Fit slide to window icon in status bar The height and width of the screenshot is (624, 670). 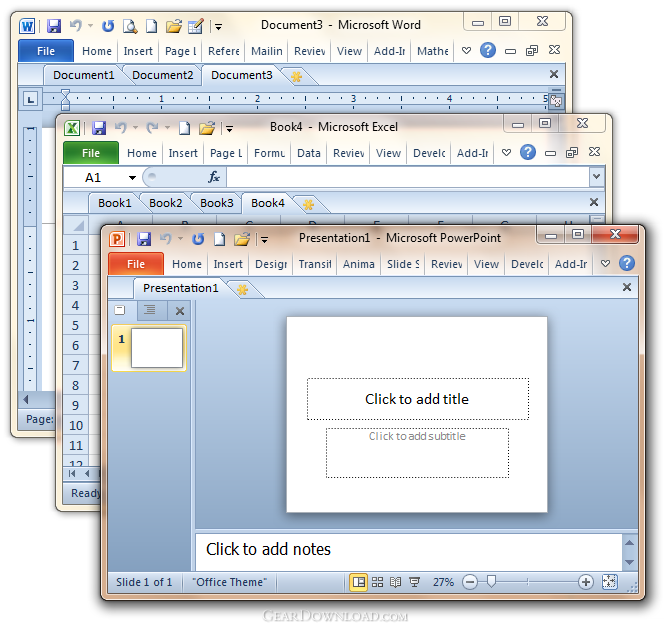(x=609, y=582)
